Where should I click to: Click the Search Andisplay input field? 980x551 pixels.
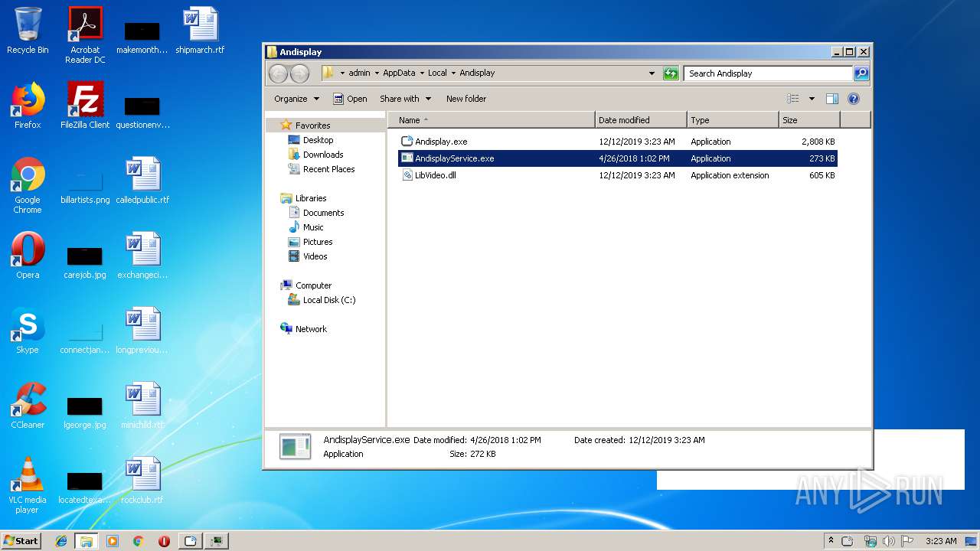coord(767,73)
